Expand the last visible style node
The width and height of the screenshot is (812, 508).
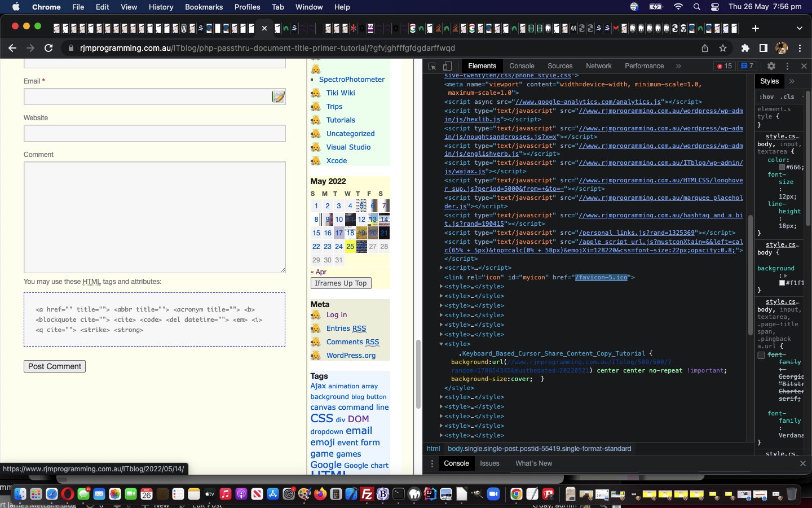[x=441, y=436]
